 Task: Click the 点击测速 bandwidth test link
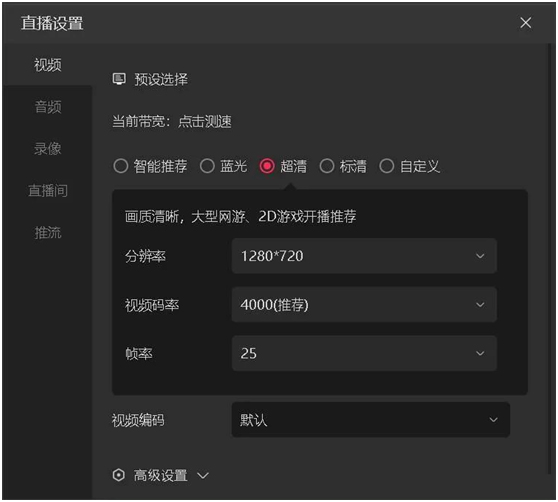point(205,121)
